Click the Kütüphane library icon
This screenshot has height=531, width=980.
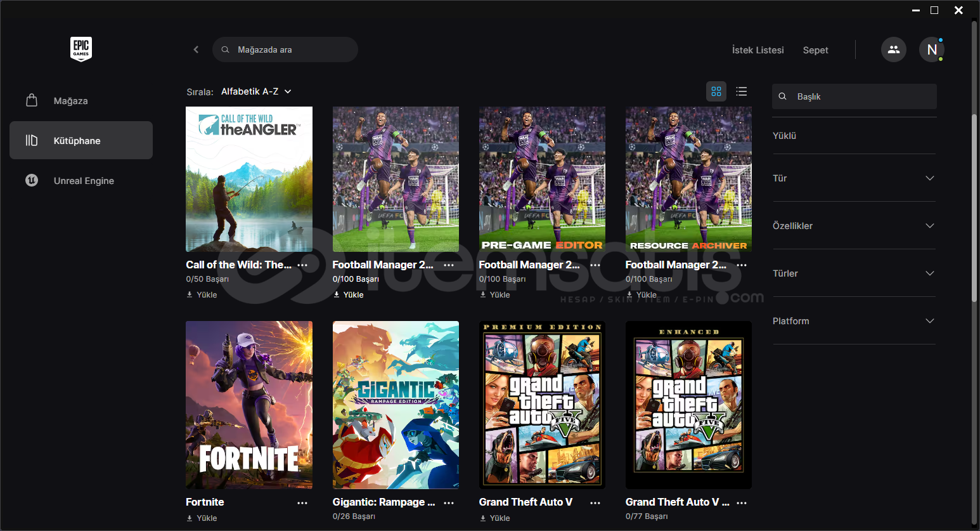[32, 140]
